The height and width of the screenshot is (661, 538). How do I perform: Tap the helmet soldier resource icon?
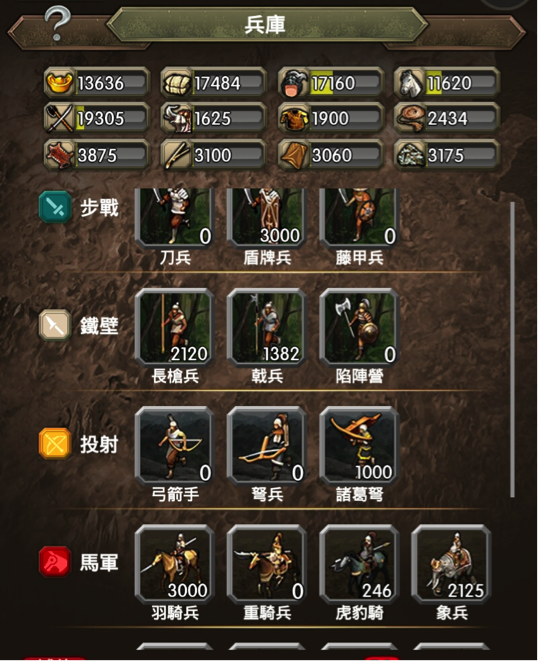[x=294, y=83]
